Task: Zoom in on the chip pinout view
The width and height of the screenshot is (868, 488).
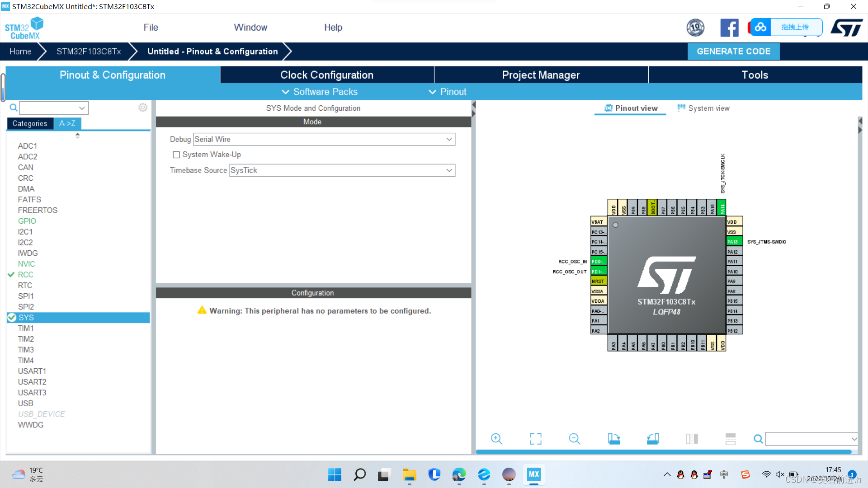Action: 496,438
